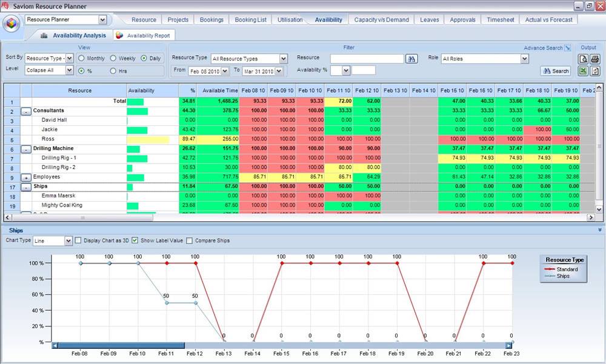This screenshot has width=606, height=364.
Task: Click the print preview output icon
Action: point(583,59)
